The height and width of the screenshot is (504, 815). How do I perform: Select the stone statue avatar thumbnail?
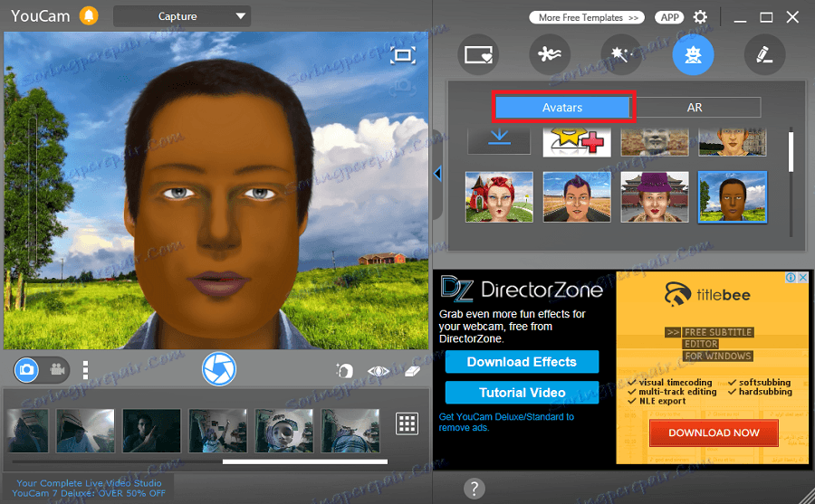coord(655,142)
